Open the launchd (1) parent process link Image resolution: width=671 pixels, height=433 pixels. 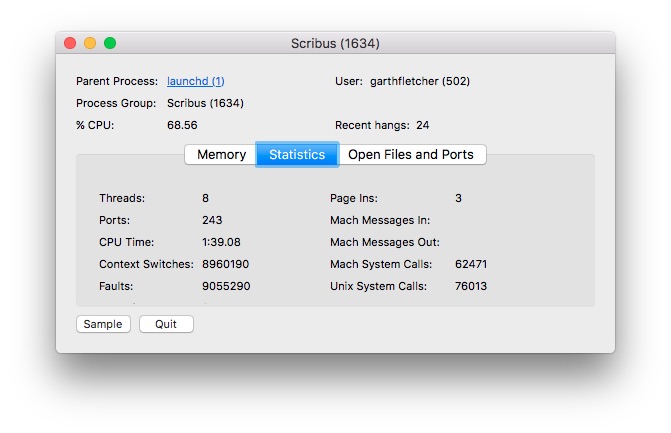pyautogui.click(x=196, y=81)
